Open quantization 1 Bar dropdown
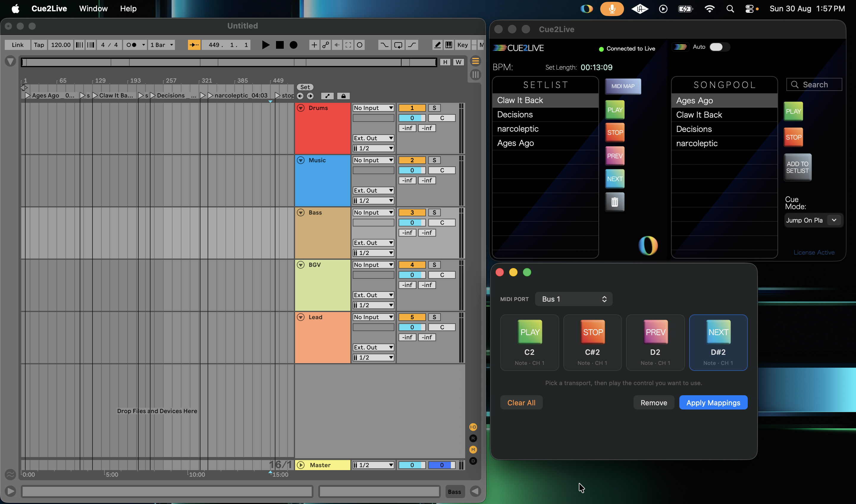The image size is (856, 504). (x=162, y=45)
